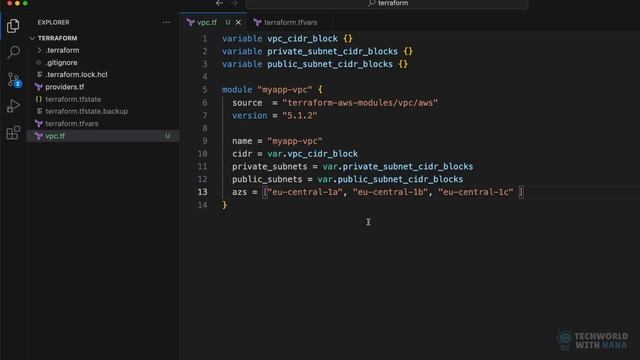Click public_subnet_cidr_blocks on line 3

click(x=330, y=64)
